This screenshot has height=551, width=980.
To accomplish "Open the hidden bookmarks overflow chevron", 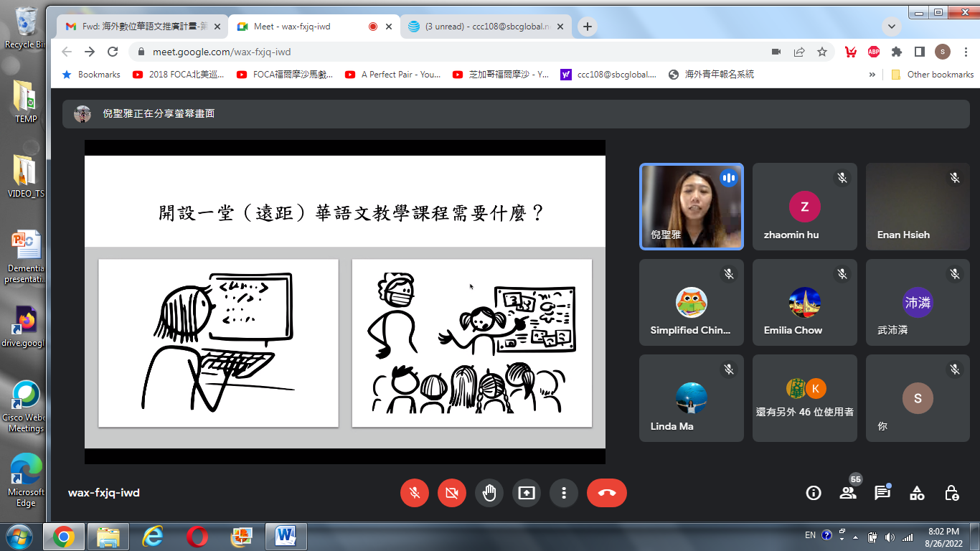I will click(872, 74).
